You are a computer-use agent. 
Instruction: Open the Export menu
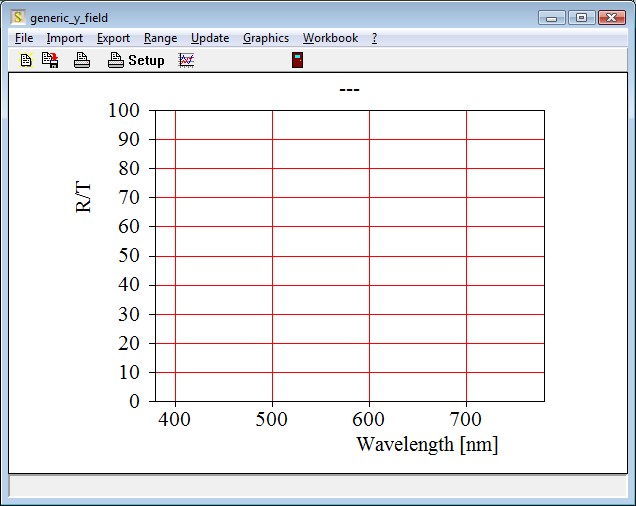(x=113, y=38)
